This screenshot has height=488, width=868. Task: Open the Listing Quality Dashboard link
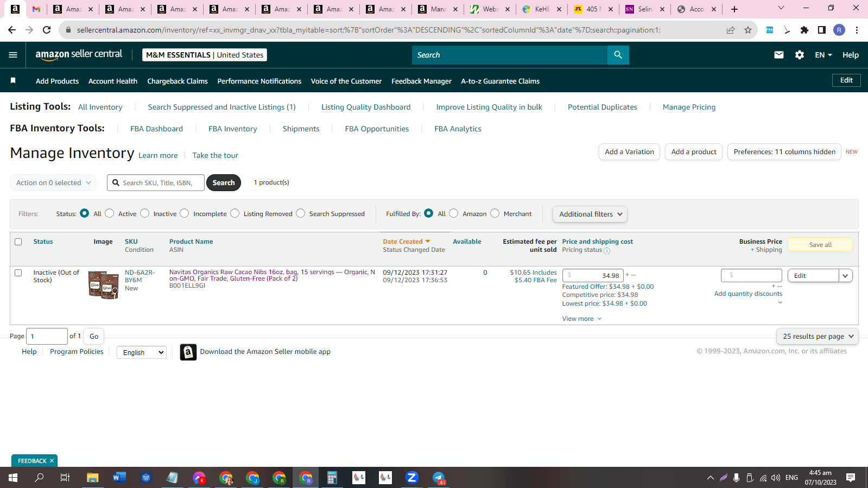(x=366, y=107)
